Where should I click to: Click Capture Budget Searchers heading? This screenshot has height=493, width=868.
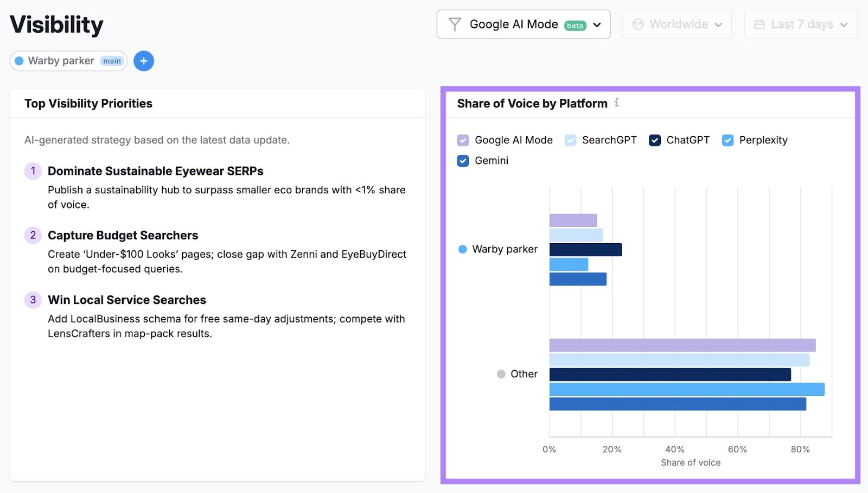[123, 235]
